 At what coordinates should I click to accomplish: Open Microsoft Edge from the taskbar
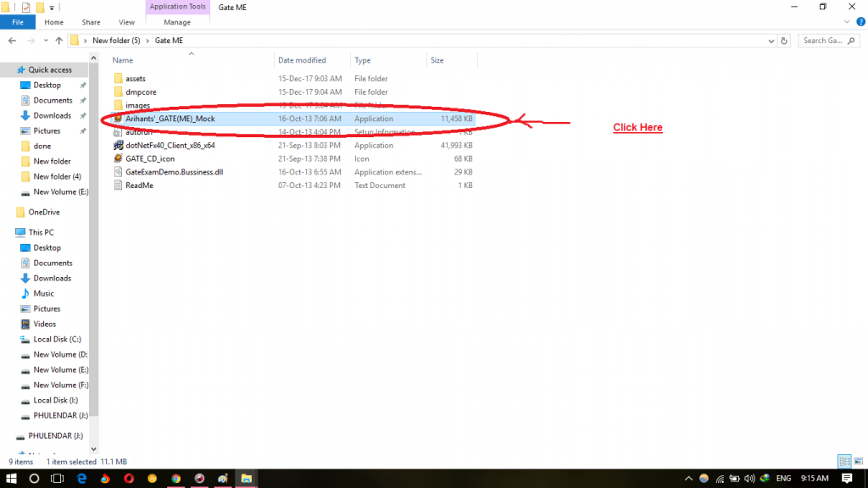point(81,479)
